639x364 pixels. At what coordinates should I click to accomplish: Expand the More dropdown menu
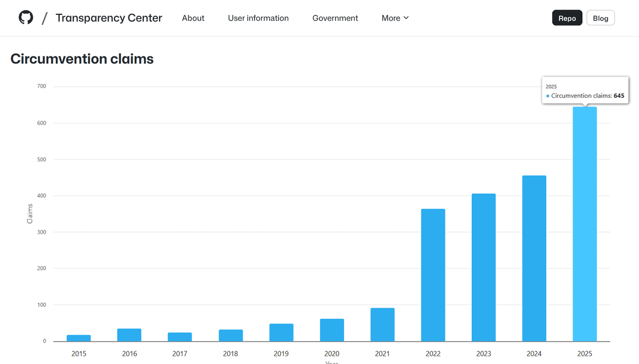click(x=395, y=18)
